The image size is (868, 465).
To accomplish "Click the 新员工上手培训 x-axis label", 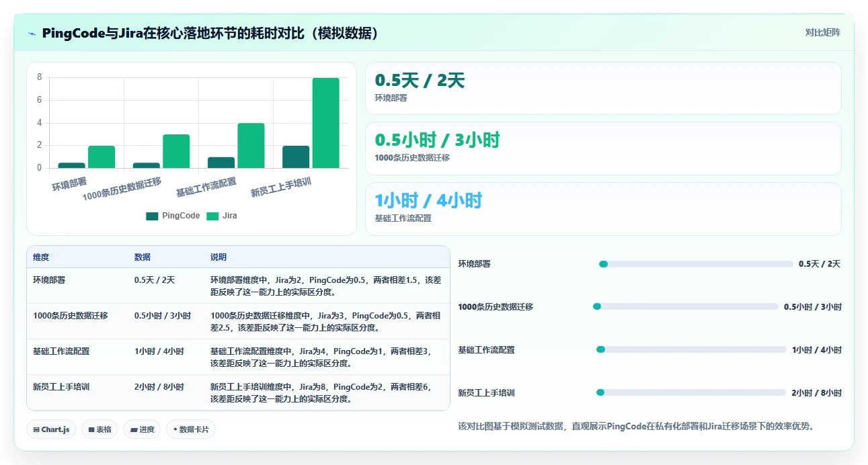I will pyautogui.click(x=281, y=187).
